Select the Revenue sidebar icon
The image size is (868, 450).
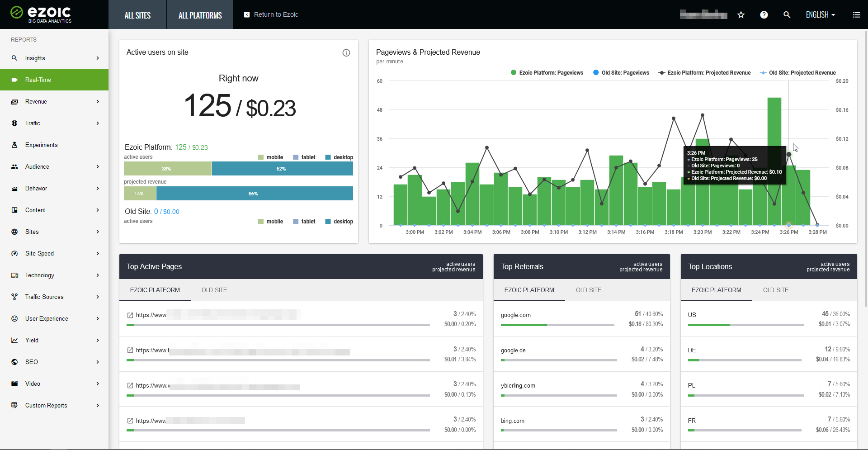(x=14, y=101)
